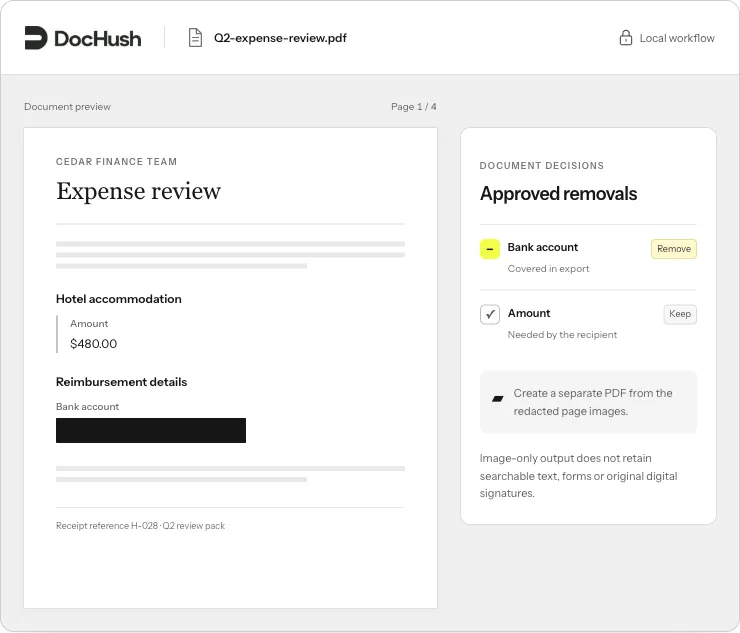740x633 pixels.
Task: Click the Local workflow label
Action: coord(677,38)
